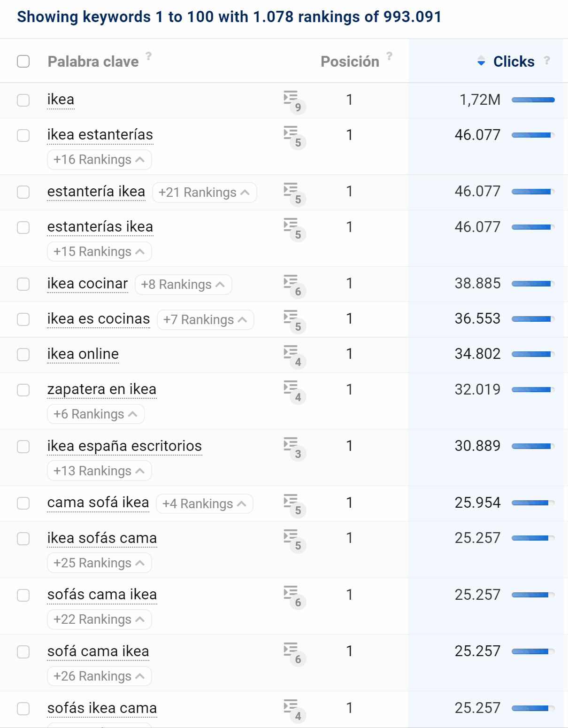This screenshot has width=568, height=728.
Task: Click the clicks bar for ikea keyword
Action: (x=533, y=100)
